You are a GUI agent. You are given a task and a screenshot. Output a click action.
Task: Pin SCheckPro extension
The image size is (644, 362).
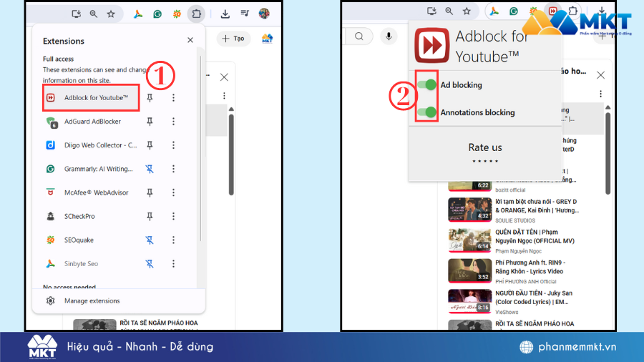pyautogui.click(x=150, y=216)
